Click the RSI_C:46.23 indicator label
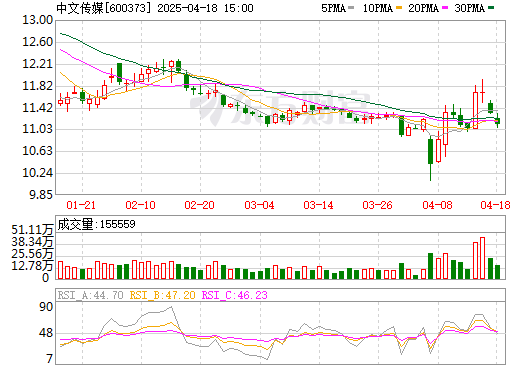Viewport: 520px width, 365px height. pos(235,295)
